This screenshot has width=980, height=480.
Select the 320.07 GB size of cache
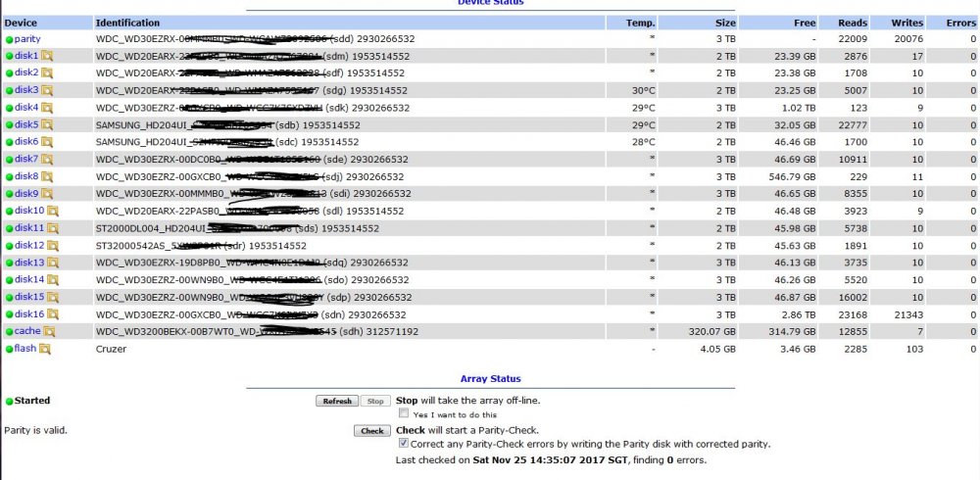click(x=711, y=331)
